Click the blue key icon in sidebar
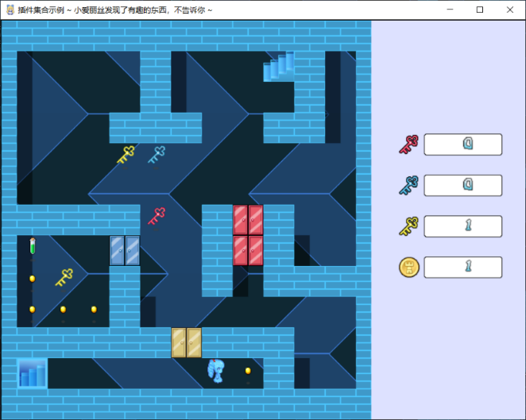The height and width of the screenshot is (420, 526). coord(408,186)
